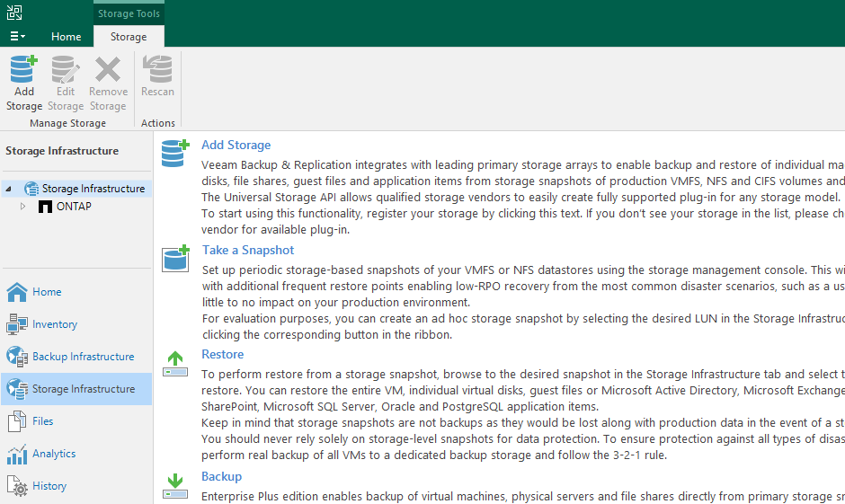Open the Inventory navigation view
This screenshot has height=504, width=845.
(76, 324)
